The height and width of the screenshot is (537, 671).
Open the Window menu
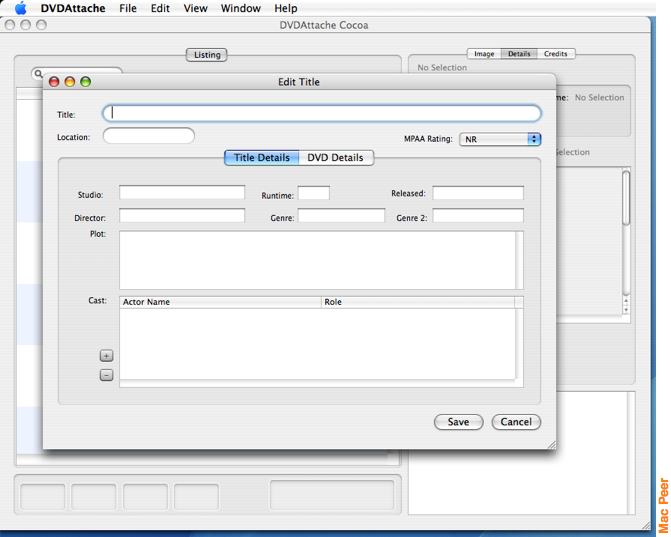pyautogui.click(x=240, y=8)
